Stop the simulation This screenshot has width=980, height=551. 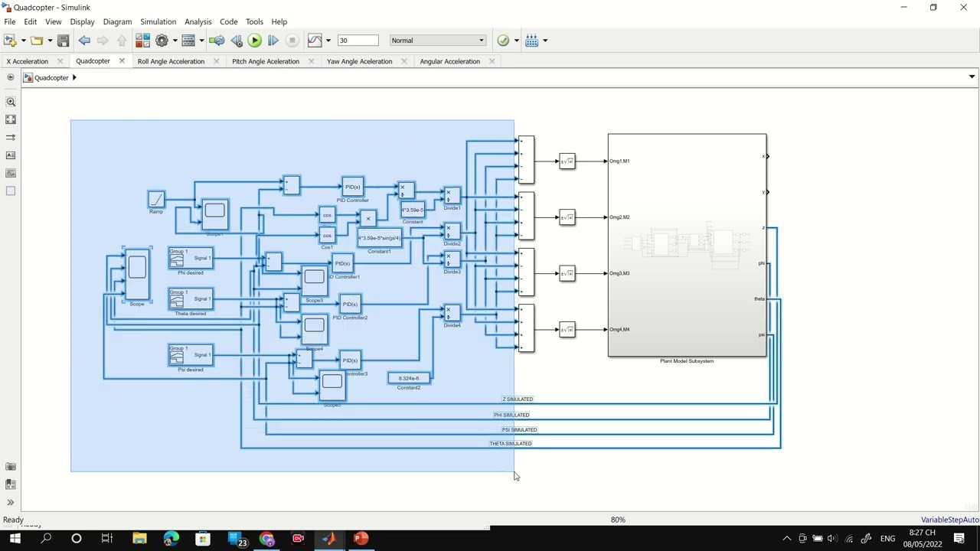(x=292, y=41)
